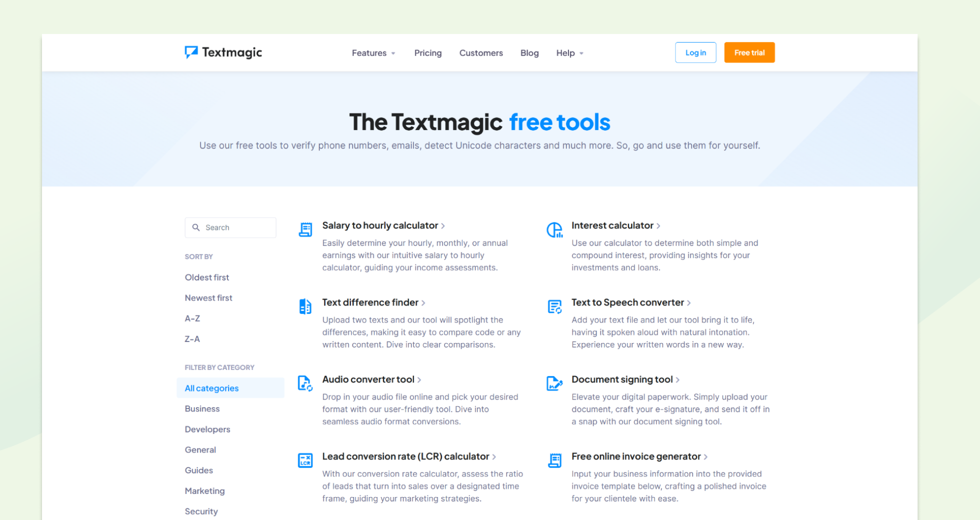Click into the Search tools field
Screen dimensions: 980x520
[230, 227]
